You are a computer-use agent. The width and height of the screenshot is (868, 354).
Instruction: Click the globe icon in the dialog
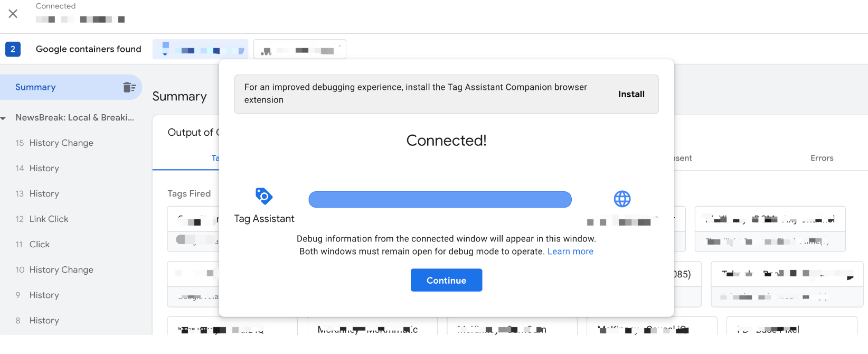(x=622, y=199)
